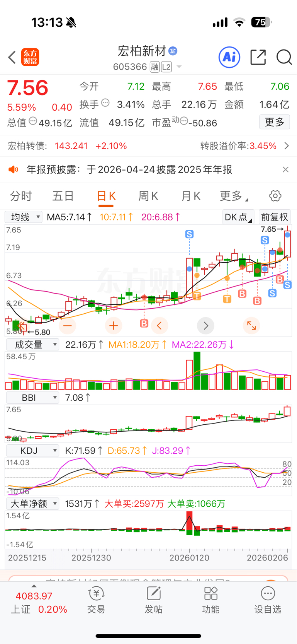Move chart right with arrow button

[205, 326]
